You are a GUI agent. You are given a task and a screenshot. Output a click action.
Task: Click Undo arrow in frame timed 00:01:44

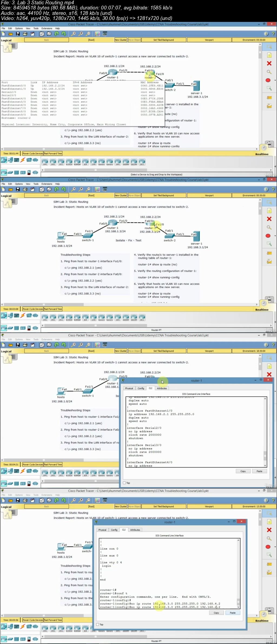57,34
